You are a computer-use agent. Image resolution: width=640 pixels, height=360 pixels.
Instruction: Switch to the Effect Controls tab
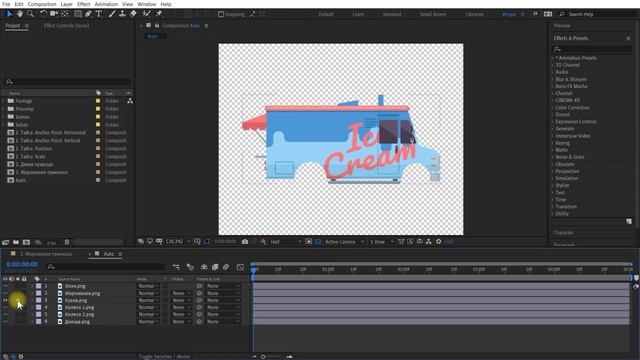coord(66,25)
